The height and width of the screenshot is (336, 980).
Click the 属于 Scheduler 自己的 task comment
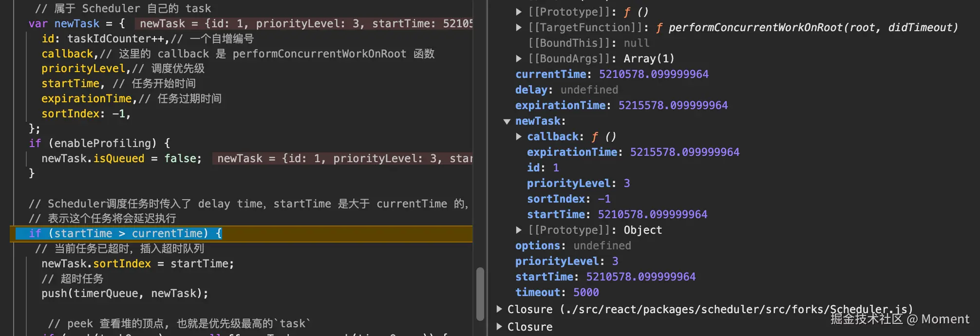[x=123, y=9]
